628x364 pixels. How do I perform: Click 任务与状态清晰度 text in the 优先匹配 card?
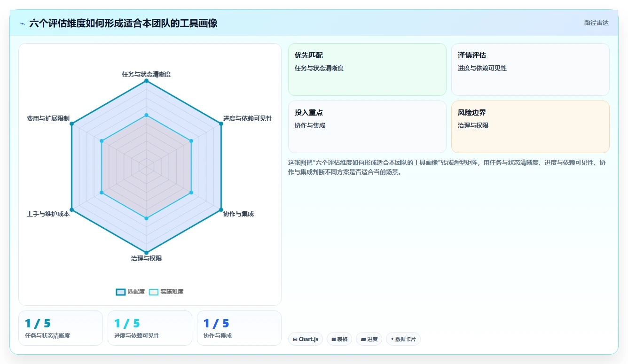319,68
